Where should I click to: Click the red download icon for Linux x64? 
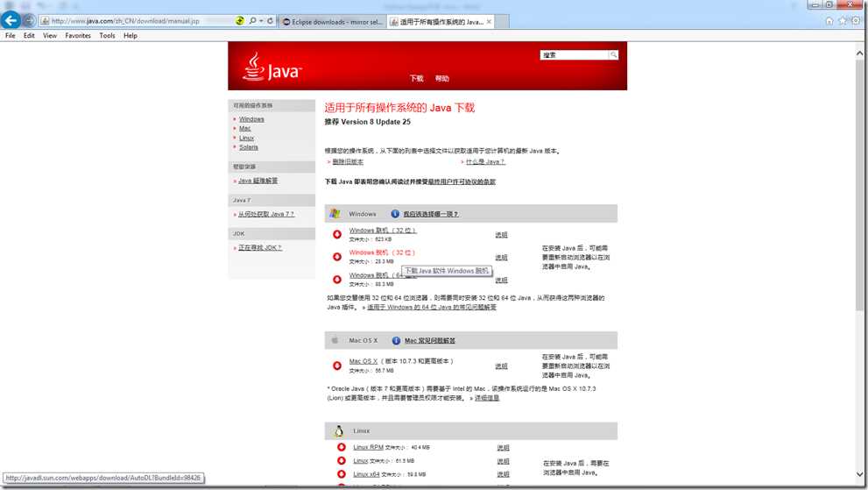tap(341, 474)
